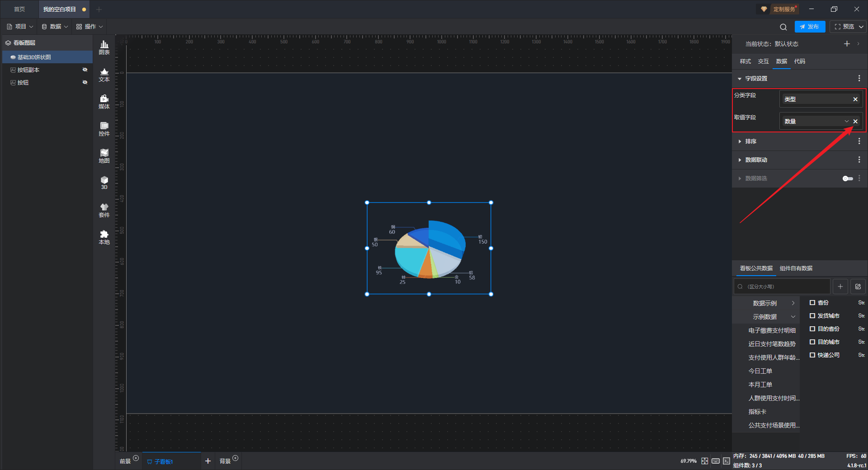Switch to the 样式 tab

coord(745,61)
